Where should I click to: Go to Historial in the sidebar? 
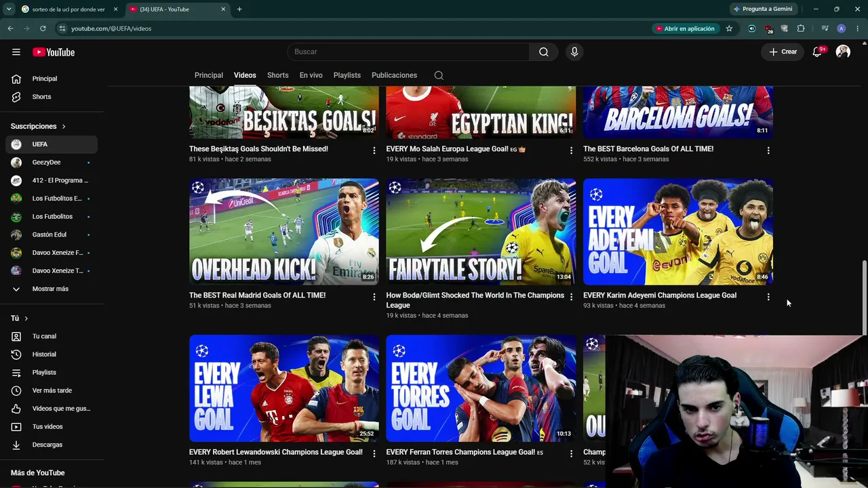coord(52,354)
